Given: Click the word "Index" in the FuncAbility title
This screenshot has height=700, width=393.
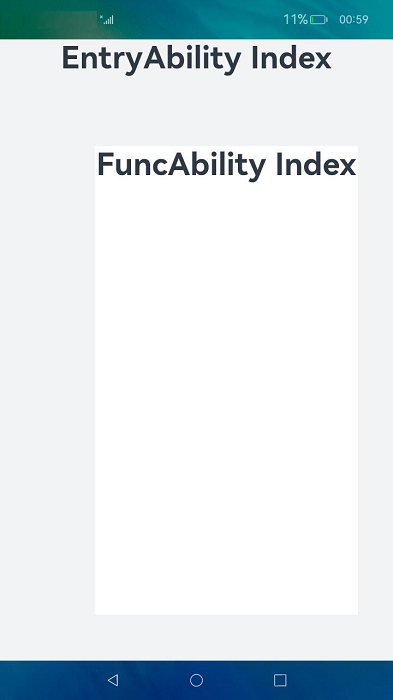Looking at the screenshot, I should 316,164.
